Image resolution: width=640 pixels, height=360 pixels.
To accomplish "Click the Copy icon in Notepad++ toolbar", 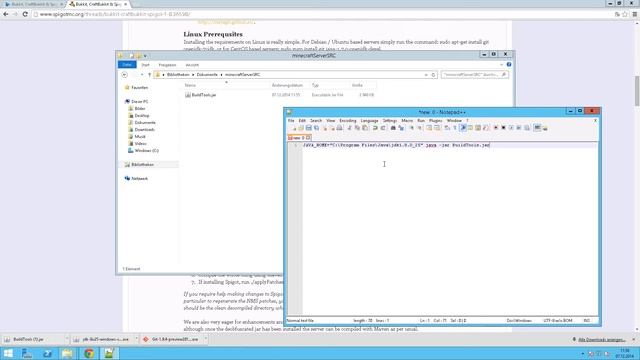I will pos(358,128).
